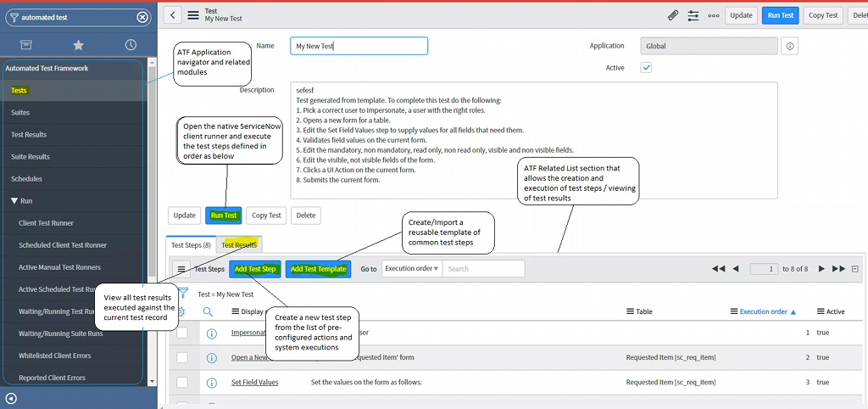Open the Suites module
The image size is (868, 409).
(x=20, y=112)
